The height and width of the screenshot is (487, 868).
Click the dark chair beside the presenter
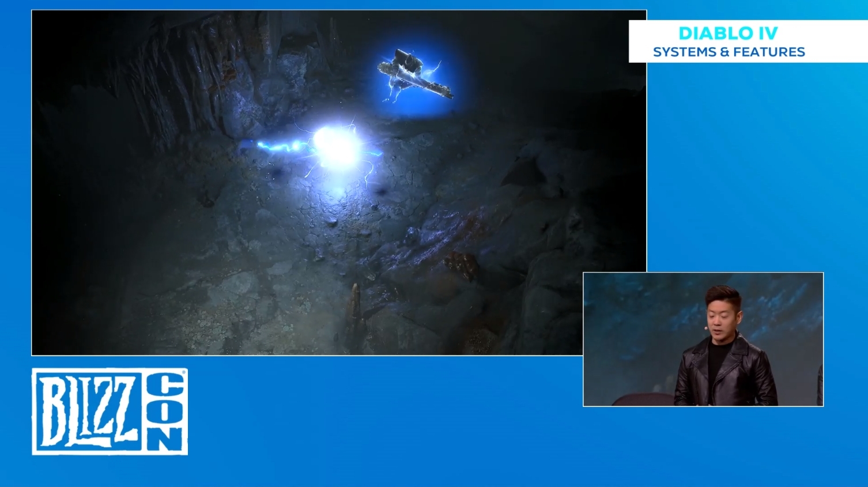pyautogui.click(x=640, y=399)
